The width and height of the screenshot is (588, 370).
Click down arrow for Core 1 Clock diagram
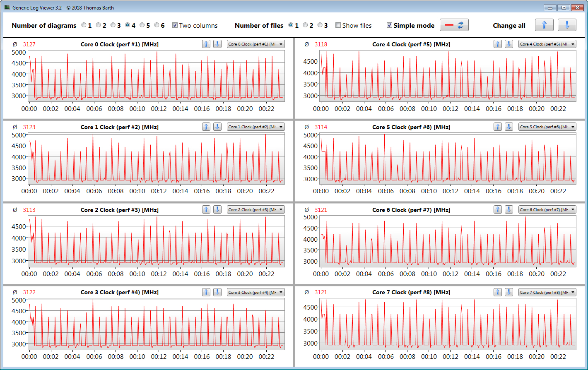pos(217,127)
